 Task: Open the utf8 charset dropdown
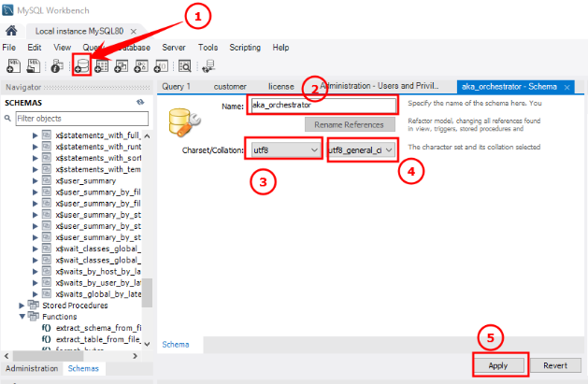point(285,150)
